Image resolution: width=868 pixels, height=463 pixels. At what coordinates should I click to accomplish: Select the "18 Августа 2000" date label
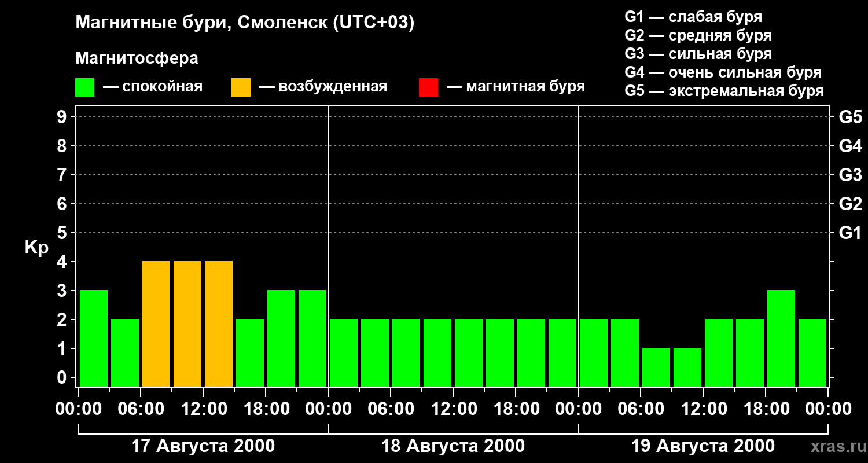(453, 446)
